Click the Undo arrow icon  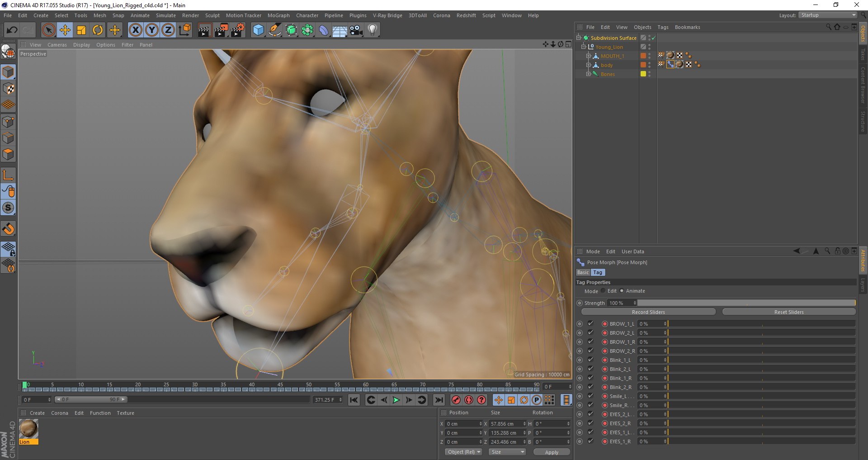click(12, 30)
